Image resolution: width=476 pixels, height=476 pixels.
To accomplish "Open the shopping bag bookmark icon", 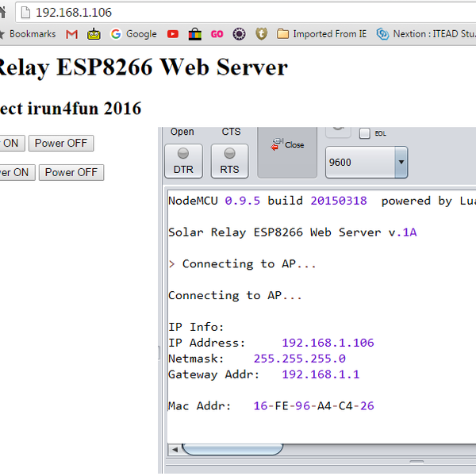I will 194,34.
